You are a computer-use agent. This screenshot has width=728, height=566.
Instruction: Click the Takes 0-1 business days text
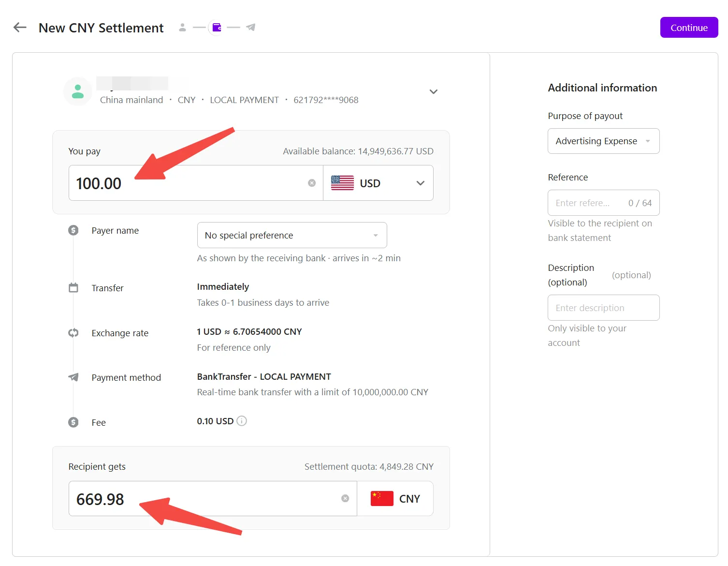point(263,302)
